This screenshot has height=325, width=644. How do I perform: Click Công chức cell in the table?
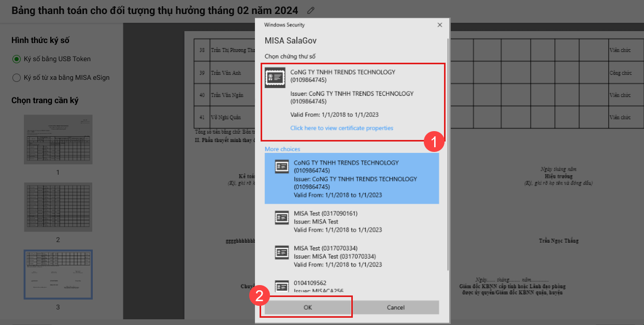tap(620, 73)
